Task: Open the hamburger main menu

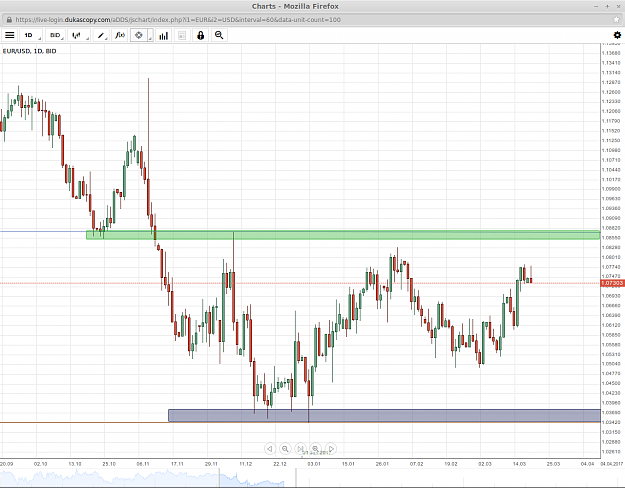Action: pyautogui.click(x=10, y=35)
